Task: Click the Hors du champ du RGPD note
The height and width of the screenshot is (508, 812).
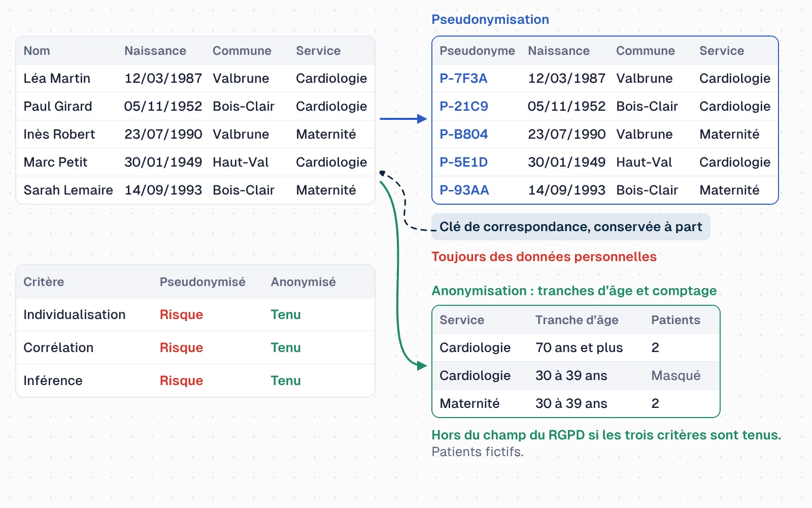Action: pyautogui.click(x=606, y=435)
